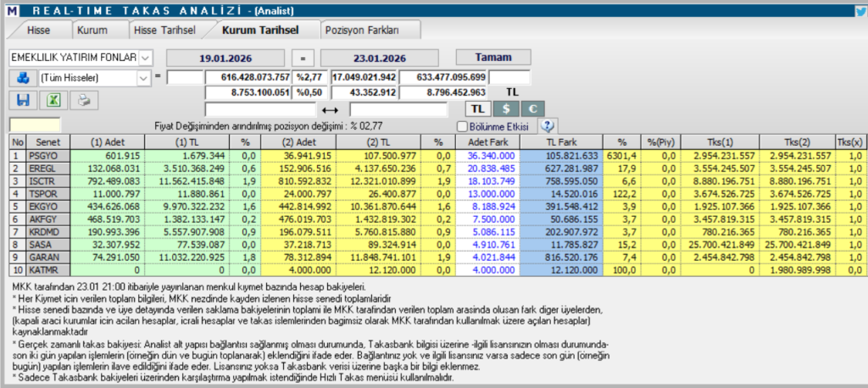Click the M application logo icon

tap(12, 10)
